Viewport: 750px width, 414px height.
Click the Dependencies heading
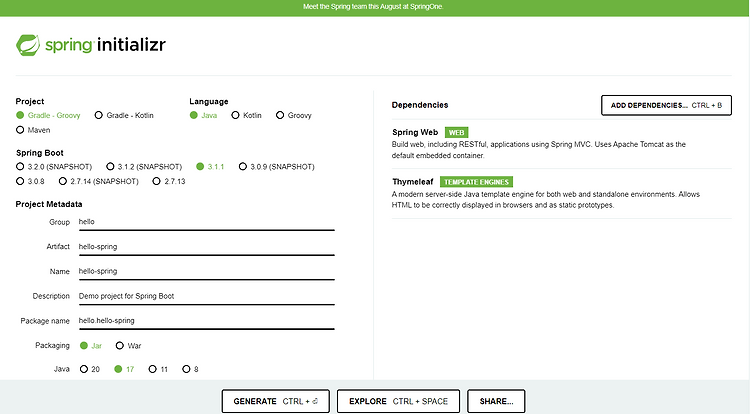click(x=420, y=105)
